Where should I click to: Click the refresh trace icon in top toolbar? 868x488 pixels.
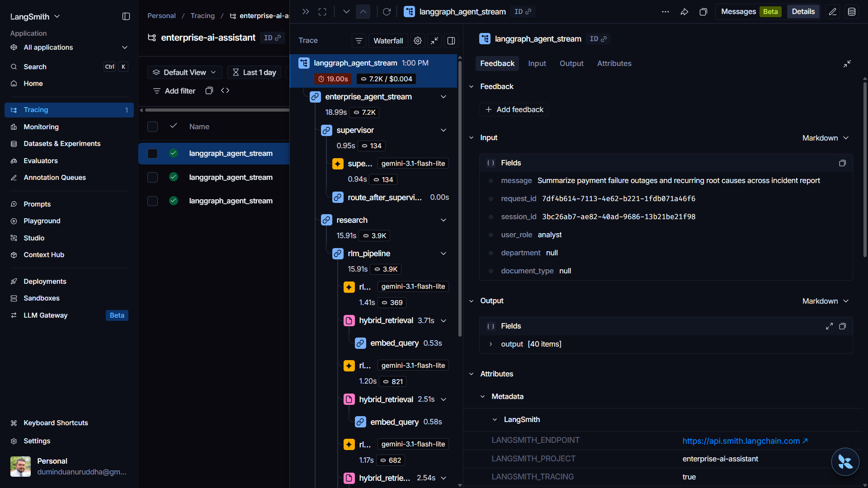coord(387,12)
